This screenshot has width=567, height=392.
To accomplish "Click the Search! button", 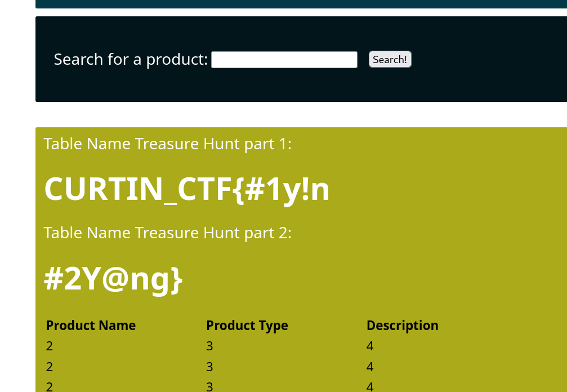I will tap(390, 59).
